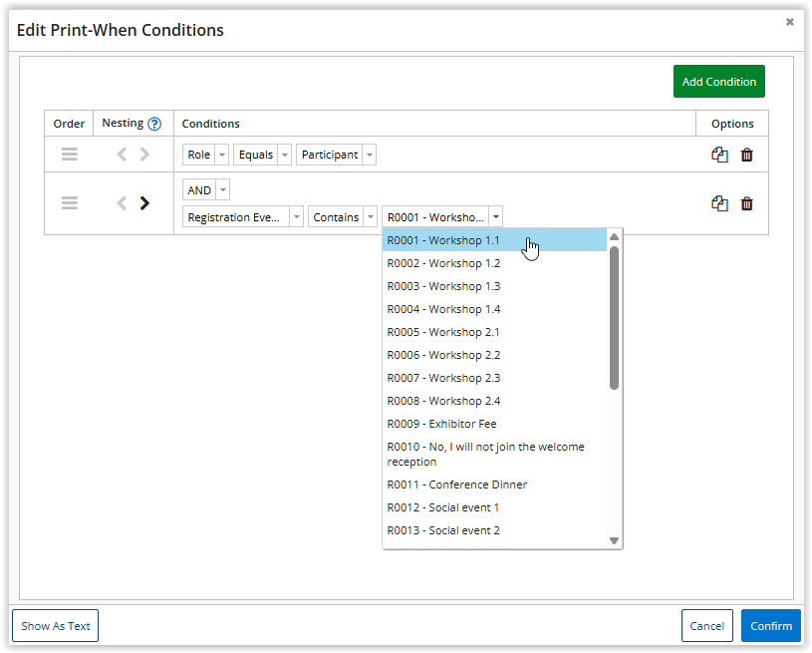Grab the drag handle of the first condition
Viewport: 812px width, 653px height.
point(69,155)
